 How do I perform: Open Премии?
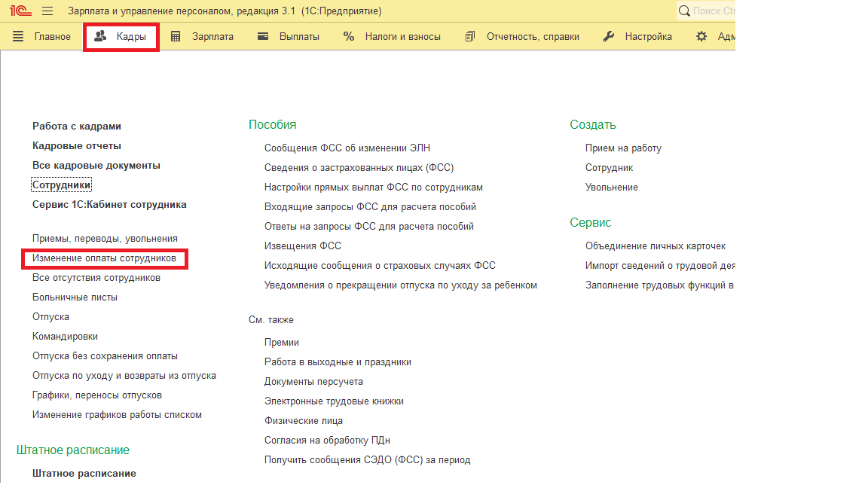[x=282, y=343]
